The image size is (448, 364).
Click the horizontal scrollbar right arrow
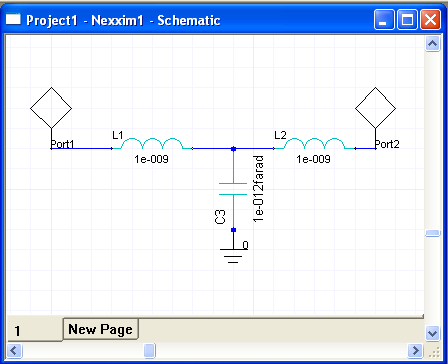tap(415, 351)
